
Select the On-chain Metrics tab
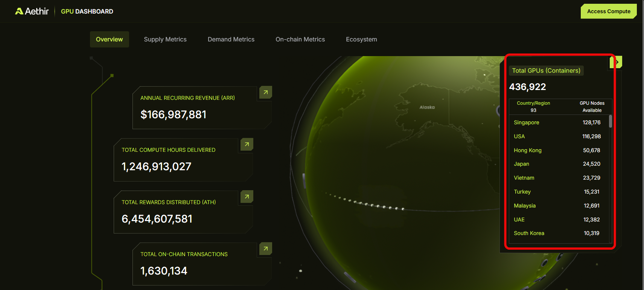click(300, 40)
